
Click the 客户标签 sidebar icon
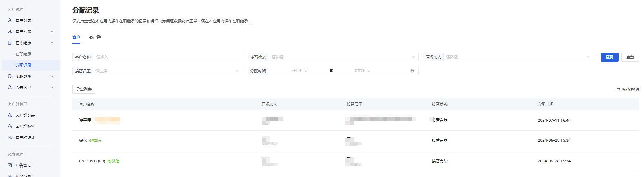tap(10, 32)
